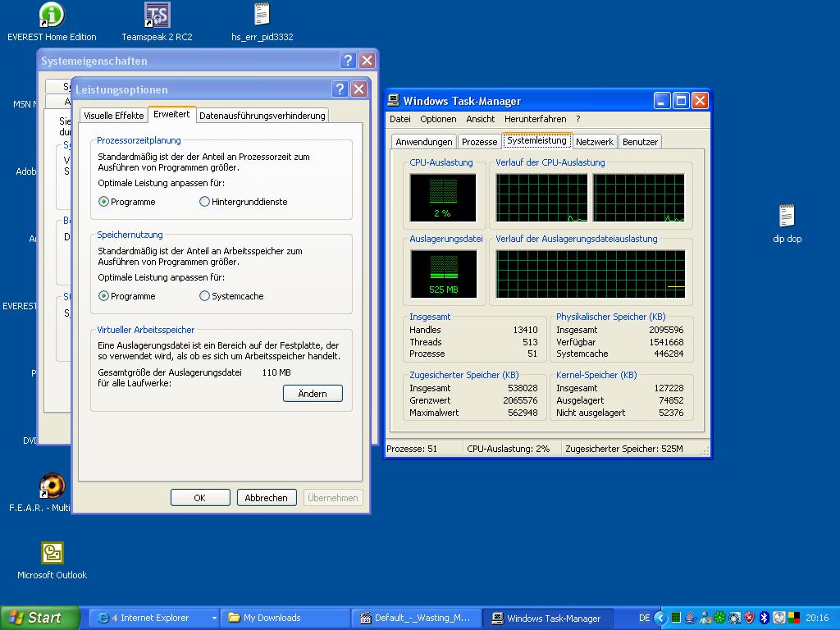The image size is (840, 630).
Task: Click Task Manager CPU meter tray icon
Action: (676, 618)
